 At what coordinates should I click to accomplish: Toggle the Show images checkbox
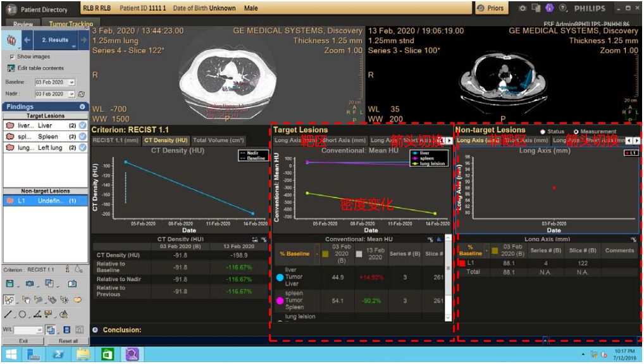click(x=12, y=56)
